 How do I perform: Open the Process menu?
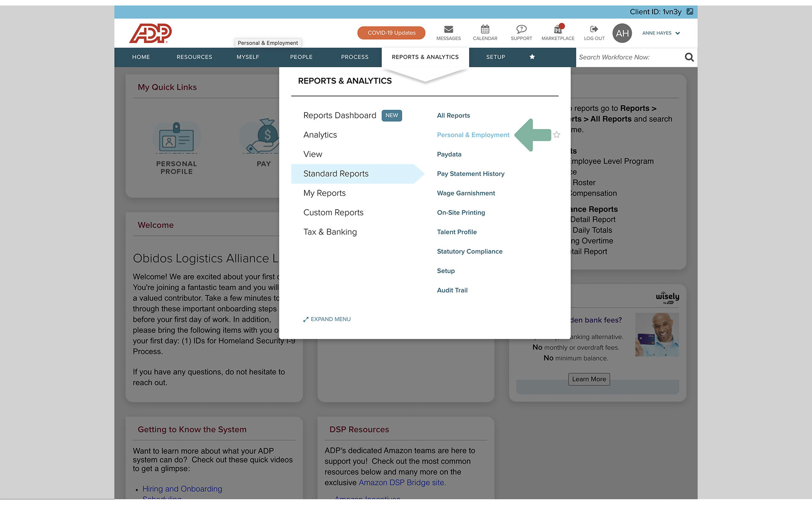(354, 57)
